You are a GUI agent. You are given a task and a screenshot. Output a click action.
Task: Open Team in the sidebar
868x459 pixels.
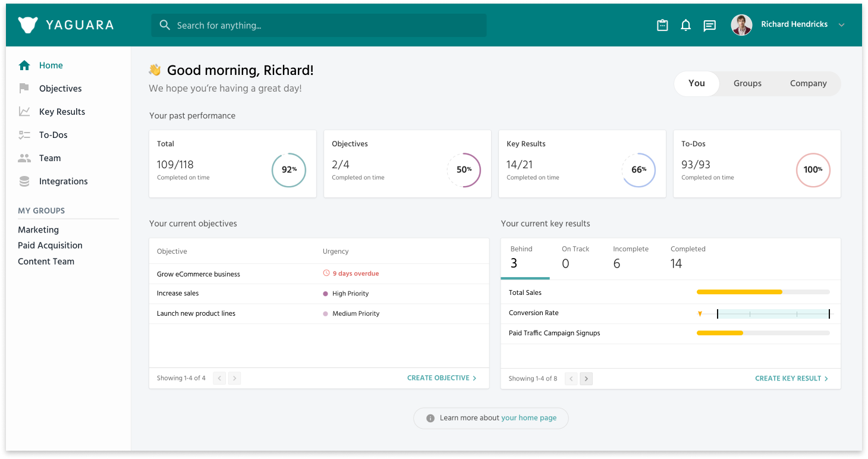[x=50, y=158]
